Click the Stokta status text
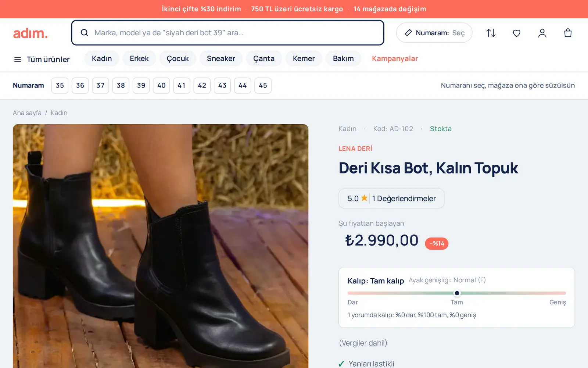Viewport: 588px width, 368px height. tap(441, 129)
